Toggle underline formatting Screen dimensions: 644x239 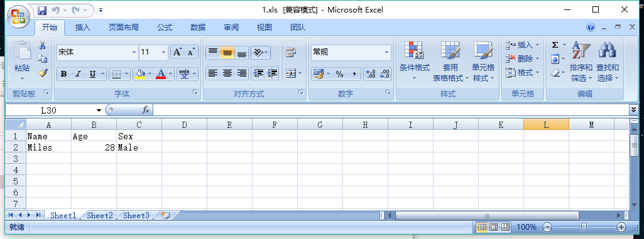coord(92,74)
